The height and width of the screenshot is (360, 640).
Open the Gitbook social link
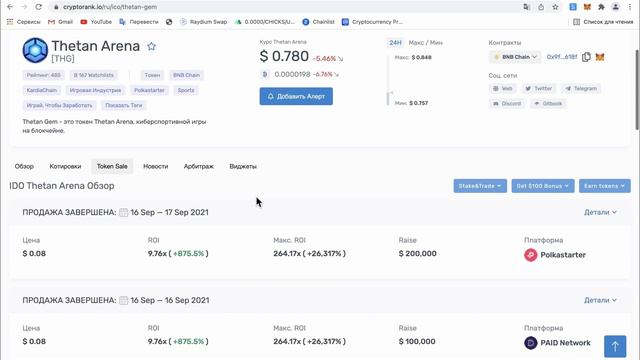point(548,104)
